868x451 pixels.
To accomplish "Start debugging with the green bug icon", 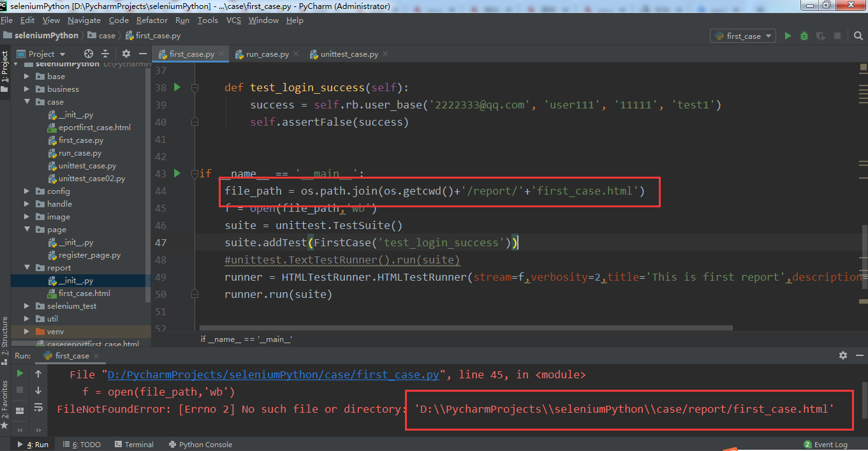I will [x=804, y=36].
